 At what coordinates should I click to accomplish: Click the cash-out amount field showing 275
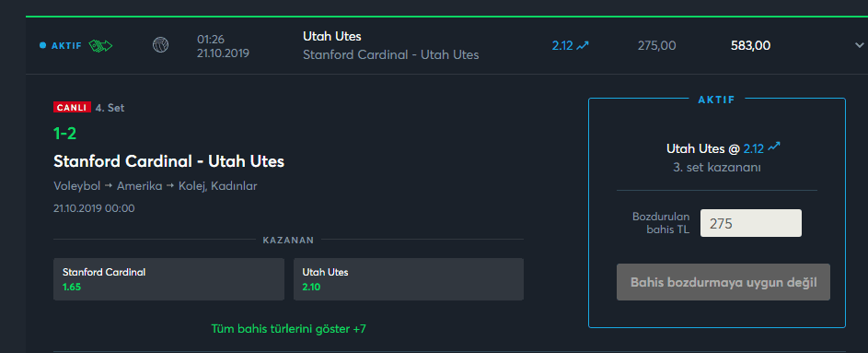(751, 223)
